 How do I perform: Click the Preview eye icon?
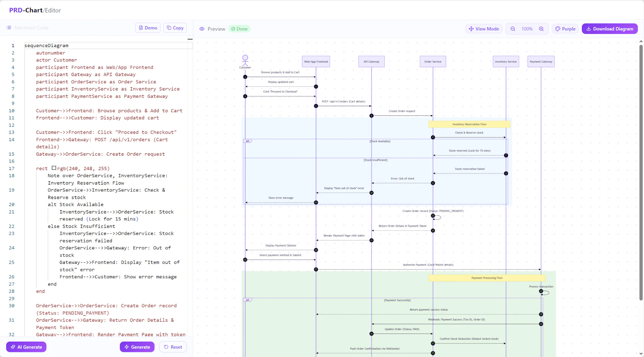tap(202, 29)
